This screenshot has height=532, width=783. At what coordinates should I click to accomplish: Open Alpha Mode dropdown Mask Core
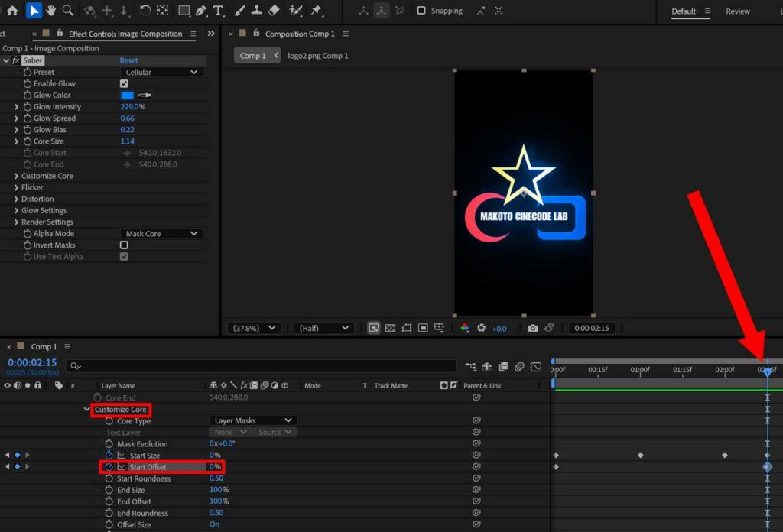point(161,234)
